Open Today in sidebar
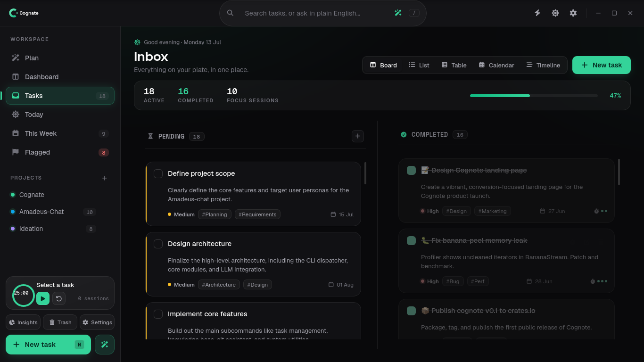Image resolution: width=644 pixels, height=362 pixels. (x=60, y=115)
